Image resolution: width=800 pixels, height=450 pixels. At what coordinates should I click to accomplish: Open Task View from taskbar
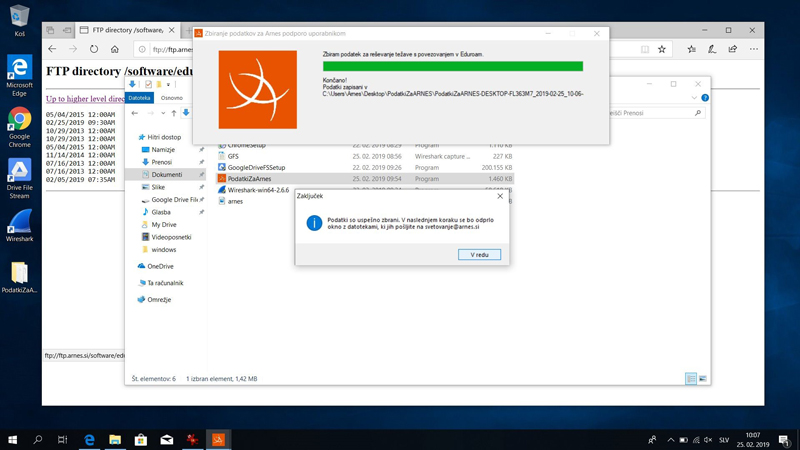62,439
